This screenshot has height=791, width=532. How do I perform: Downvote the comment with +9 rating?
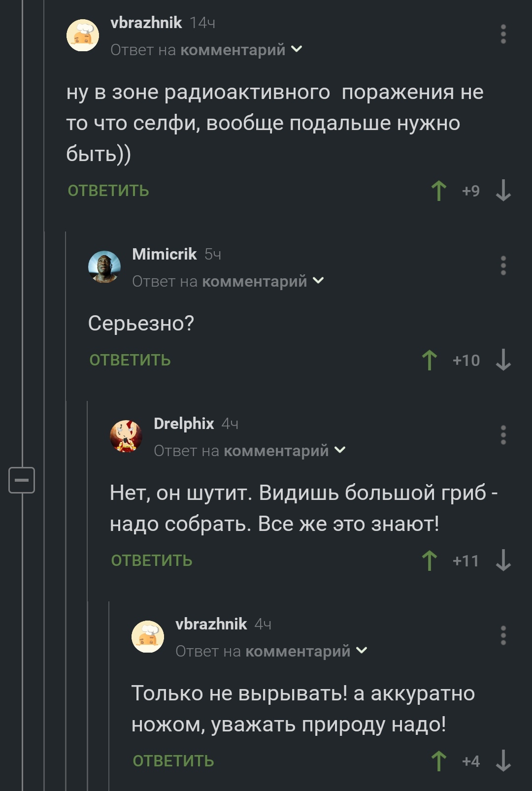pos(503,191)
